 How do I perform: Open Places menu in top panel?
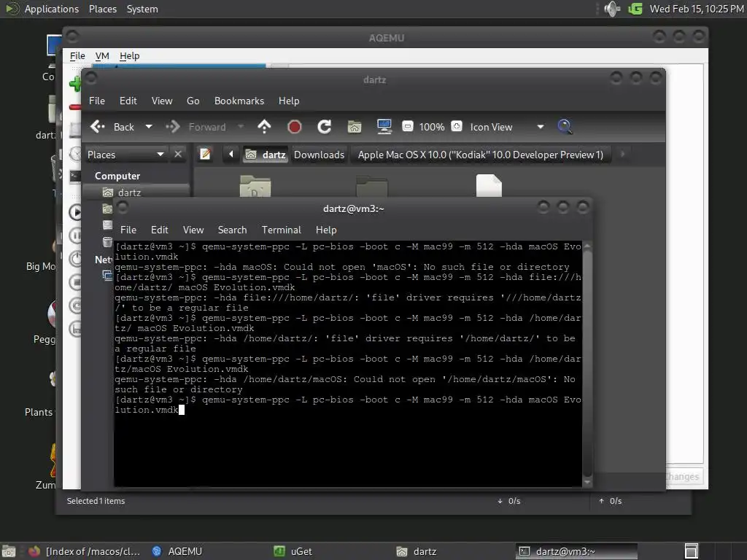pos(103,9)
